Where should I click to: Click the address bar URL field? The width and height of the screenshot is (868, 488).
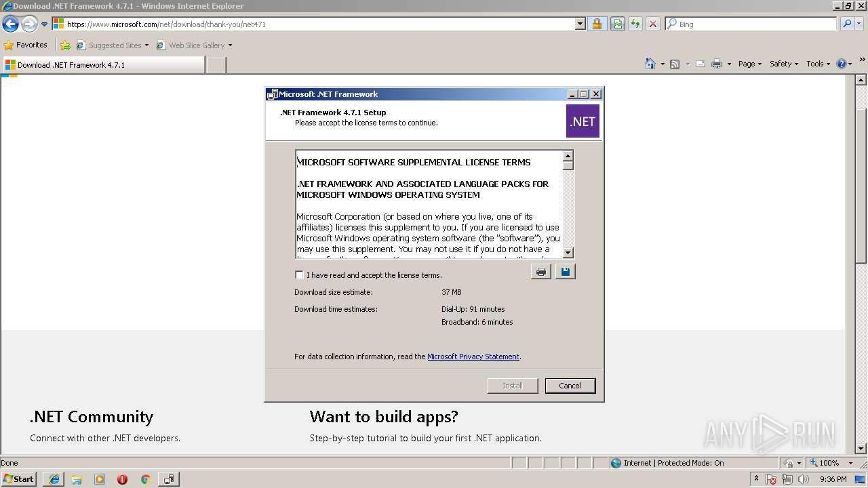point(313,24)
